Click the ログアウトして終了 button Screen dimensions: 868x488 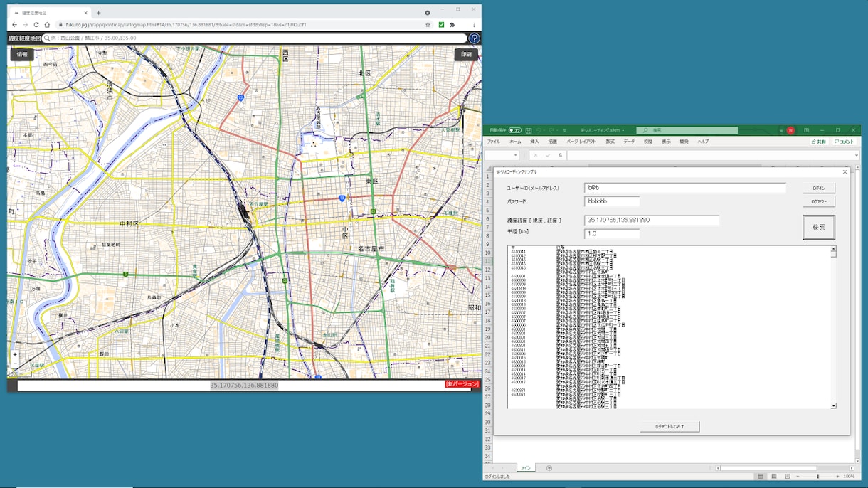click(669, 427)
